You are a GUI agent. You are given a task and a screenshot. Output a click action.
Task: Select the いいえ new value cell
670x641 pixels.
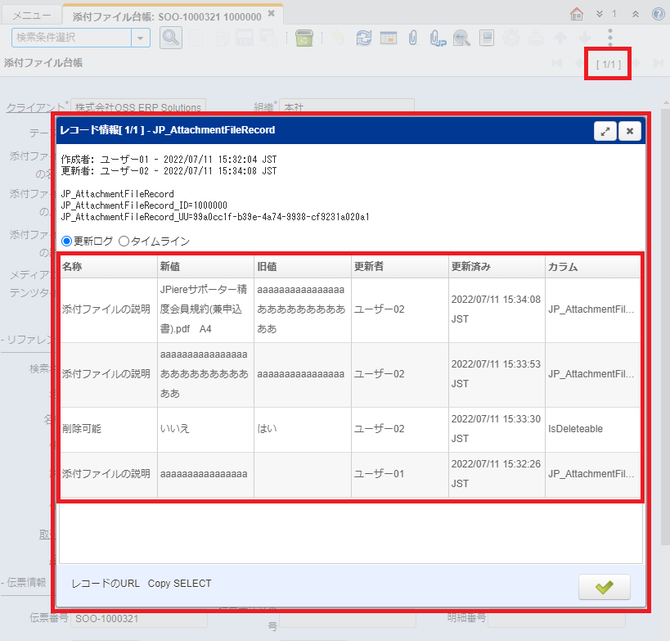pyautogui.click(x=206, y=429)
